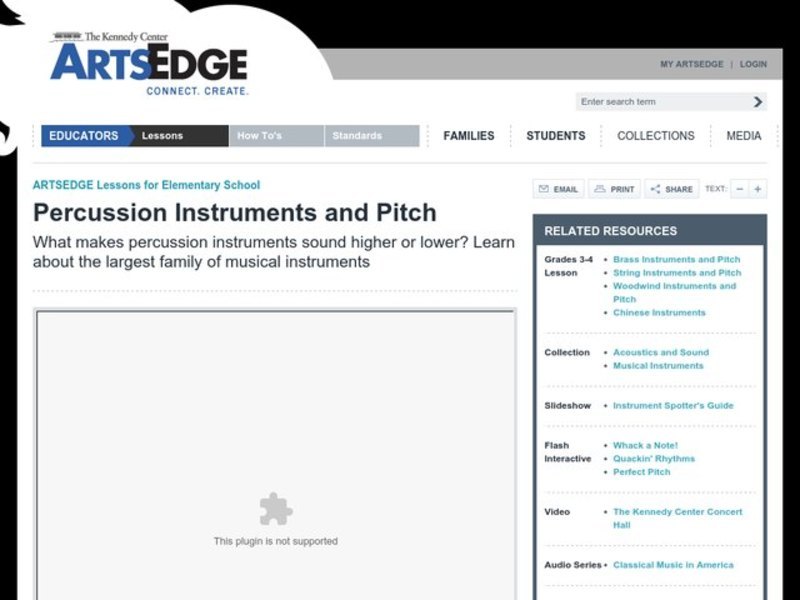Switch to the FAMILIES tab

click(x=468, y=135)
